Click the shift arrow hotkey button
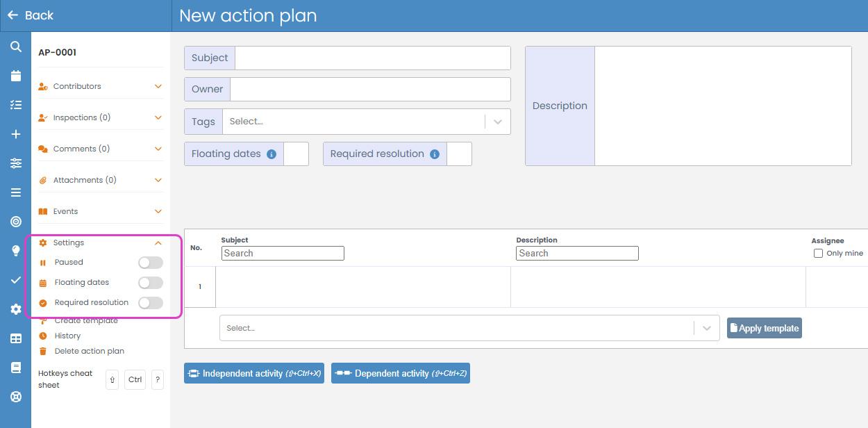The height and width of the screenshot is (428, 868). click(x=112, y=379)
